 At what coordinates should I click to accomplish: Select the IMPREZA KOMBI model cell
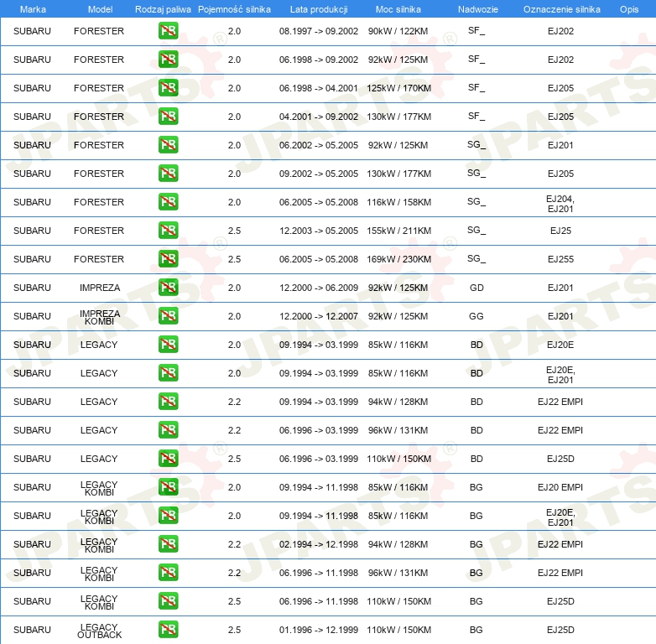[100, 318]
